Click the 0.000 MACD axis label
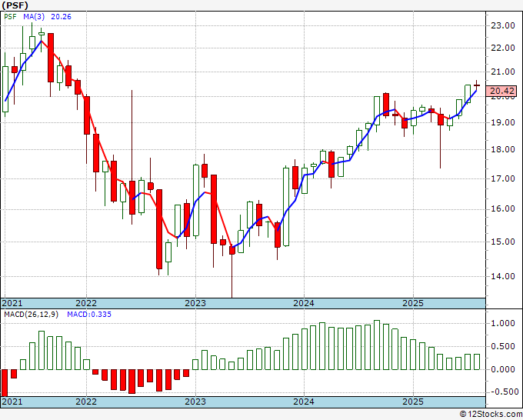523x420 pixels. point(503,370)
